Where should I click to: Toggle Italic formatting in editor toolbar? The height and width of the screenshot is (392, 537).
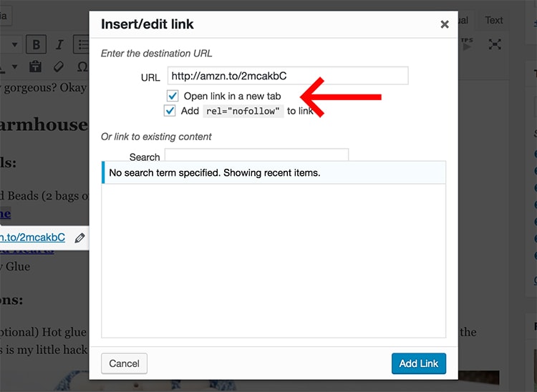click(59, 44)
